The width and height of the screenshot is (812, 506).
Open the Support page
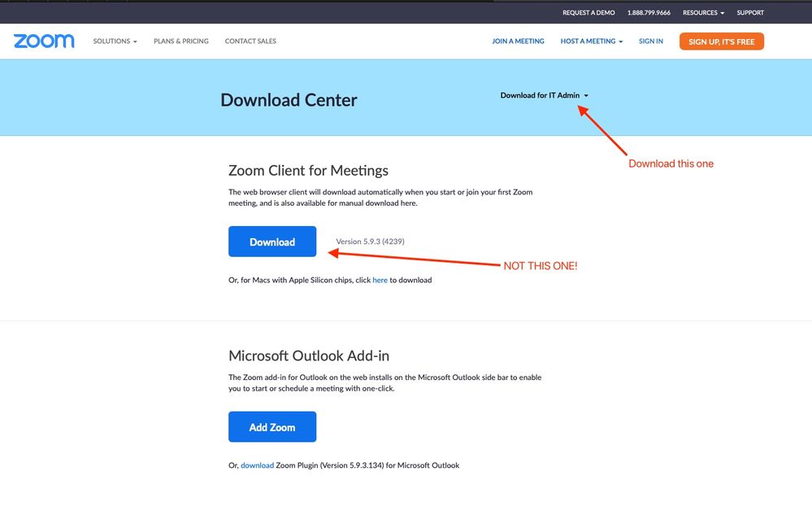pyautogui.click(x=750, y=12)
